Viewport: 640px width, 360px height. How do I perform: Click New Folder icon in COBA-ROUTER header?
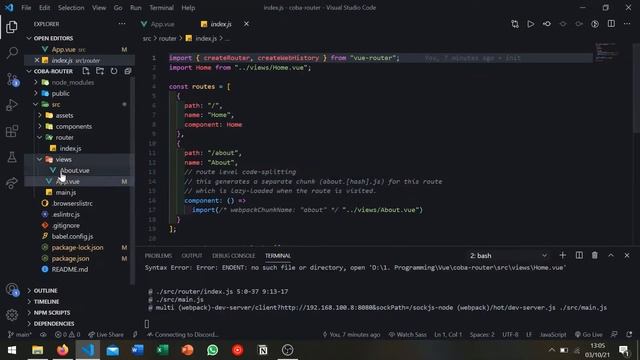[x=100, y=71]
